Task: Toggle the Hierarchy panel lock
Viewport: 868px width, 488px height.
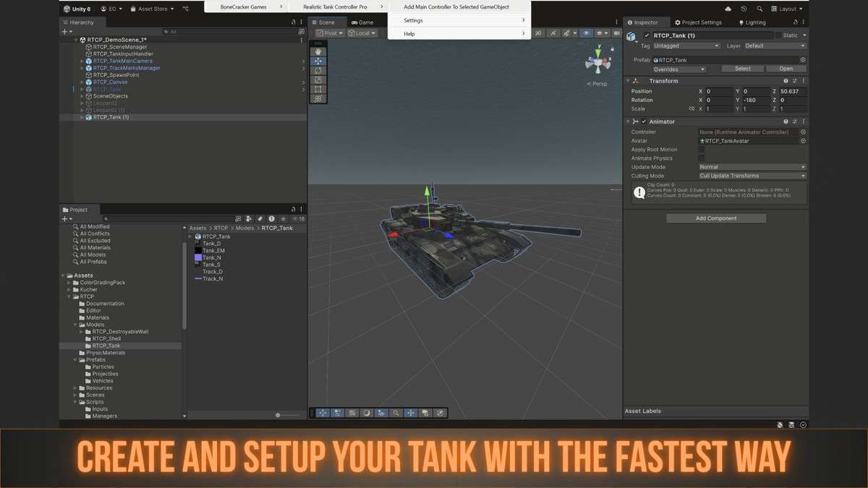Action: click(294, 22)
